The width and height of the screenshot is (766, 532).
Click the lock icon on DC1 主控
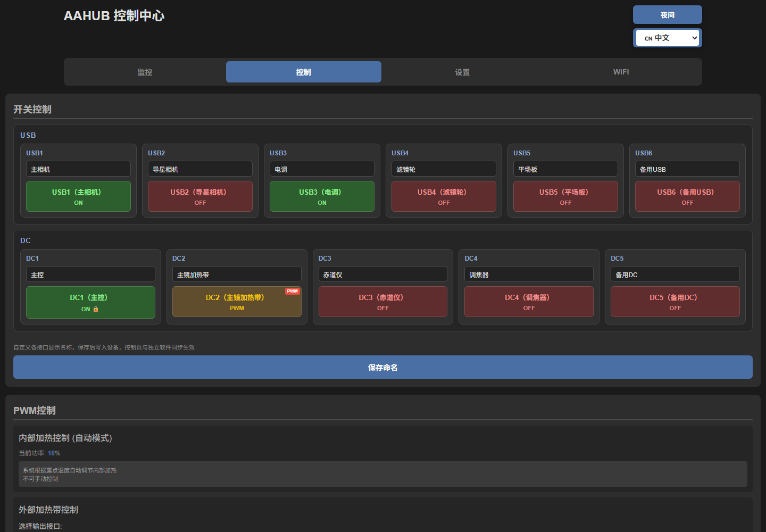click(96, 309)
